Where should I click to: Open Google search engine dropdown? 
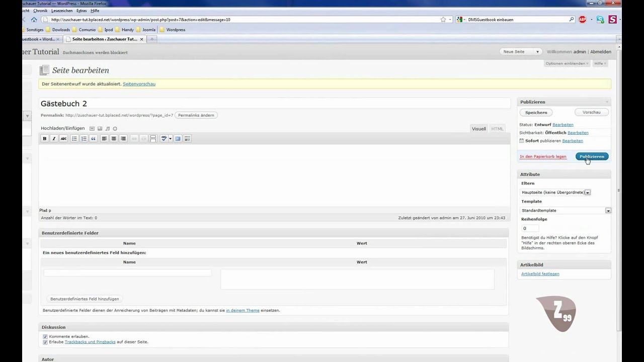[461, 20]
